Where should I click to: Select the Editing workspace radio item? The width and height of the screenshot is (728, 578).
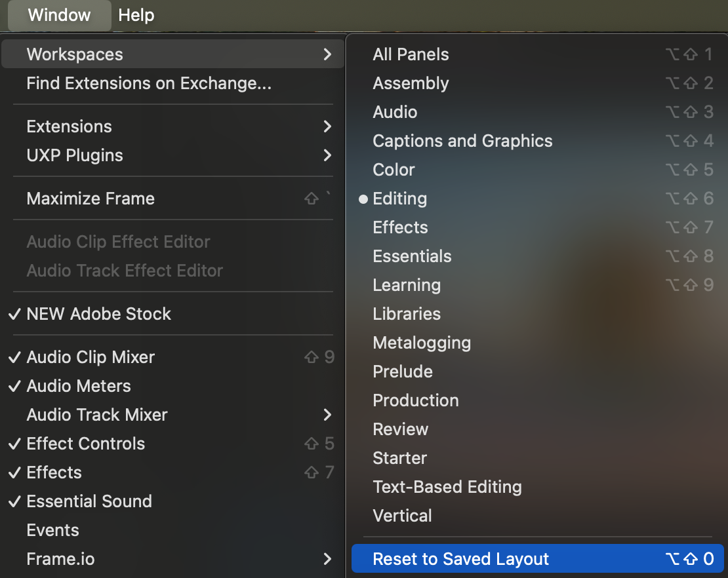[399, 199]
